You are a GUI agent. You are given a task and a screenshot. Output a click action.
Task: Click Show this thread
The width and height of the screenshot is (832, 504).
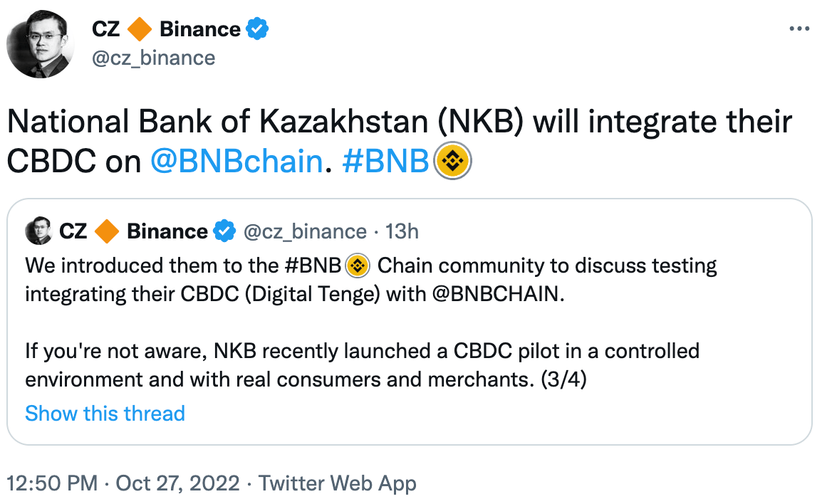(x=105, y=414)
